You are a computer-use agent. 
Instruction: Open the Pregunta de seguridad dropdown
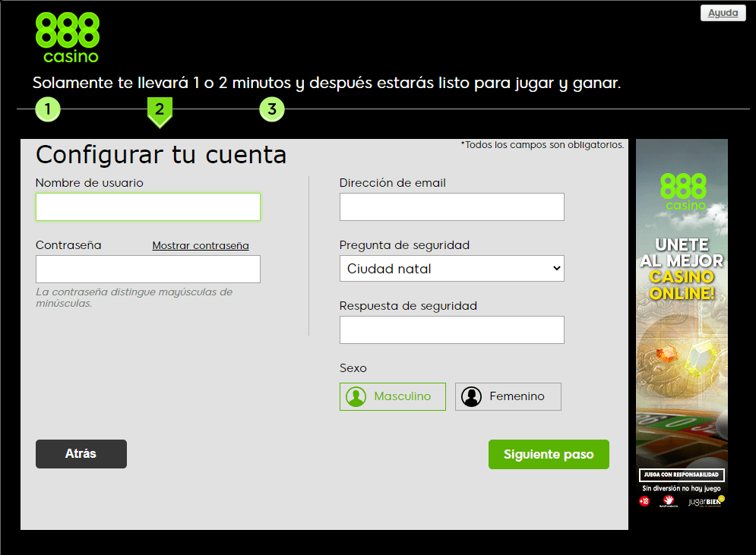452,268
